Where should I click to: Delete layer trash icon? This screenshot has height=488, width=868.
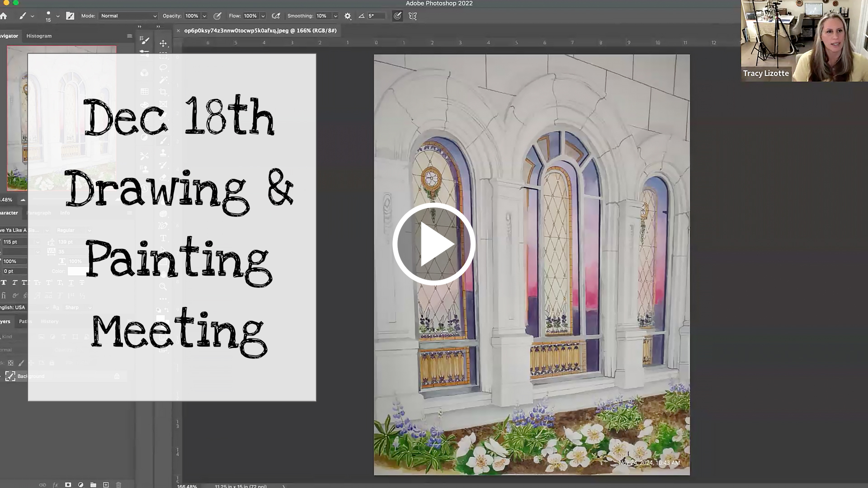point(118,485)
